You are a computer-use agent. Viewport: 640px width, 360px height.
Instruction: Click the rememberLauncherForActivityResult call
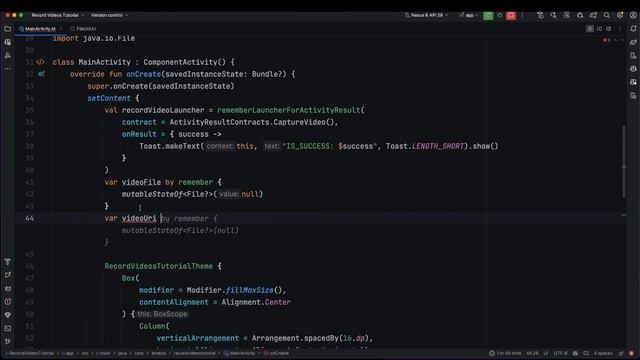tap(289, 110)
